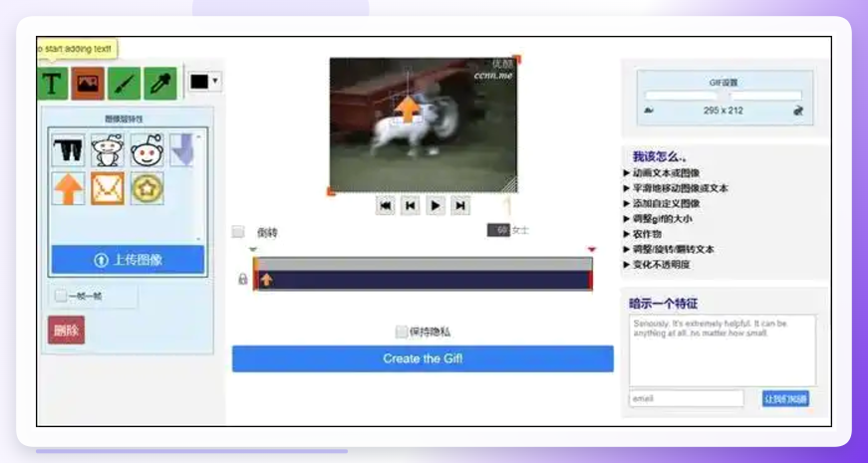Expand the 添加自定义图像 help item
Image resolution: width=868 pixels, height=463 pixels.
point(662,203)
